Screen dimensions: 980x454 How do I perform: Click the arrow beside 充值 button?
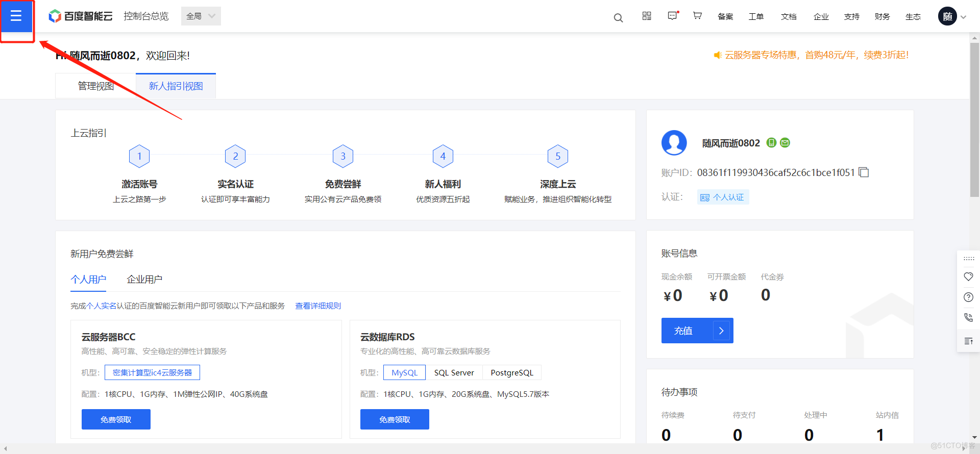(x=721, y=331)
